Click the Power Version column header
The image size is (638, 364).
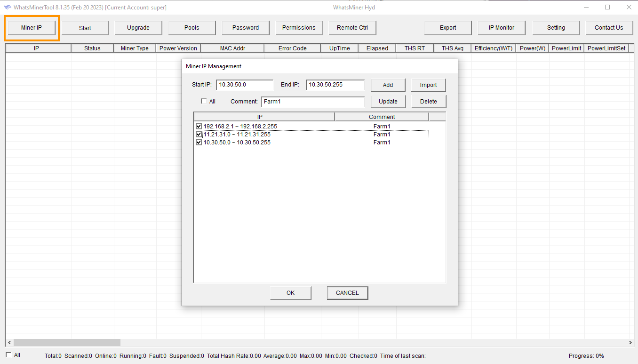click(x=178, y=48)
